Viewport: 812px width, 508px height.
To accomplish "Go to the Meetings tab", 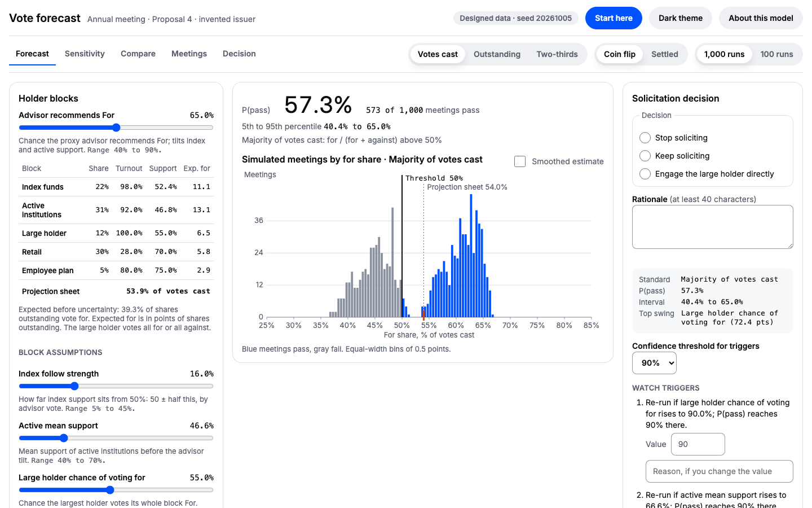I will click(x=189, y=54).
